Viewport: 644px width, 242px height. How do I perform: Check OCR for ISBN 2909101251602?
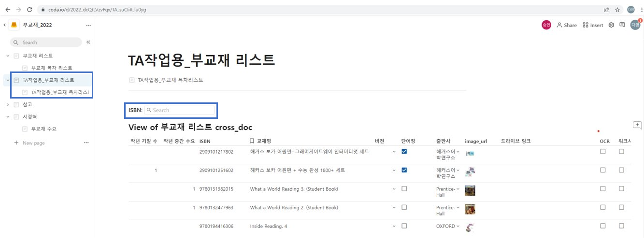pos(602,170)
